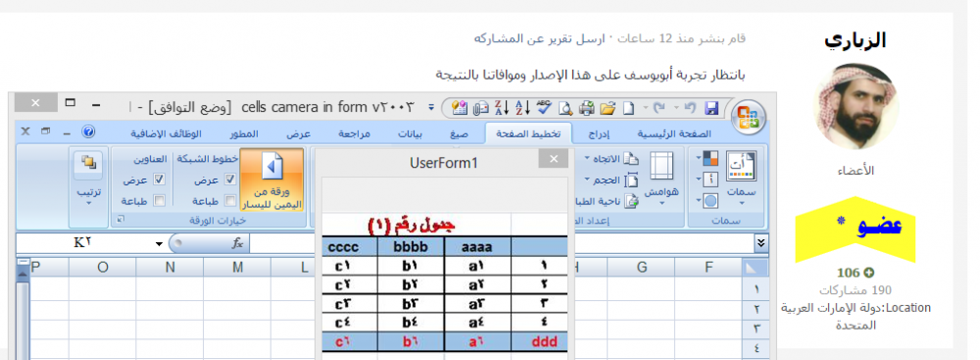Uncheck the headings View (عرض) checkbox

[x=160, y=180]
